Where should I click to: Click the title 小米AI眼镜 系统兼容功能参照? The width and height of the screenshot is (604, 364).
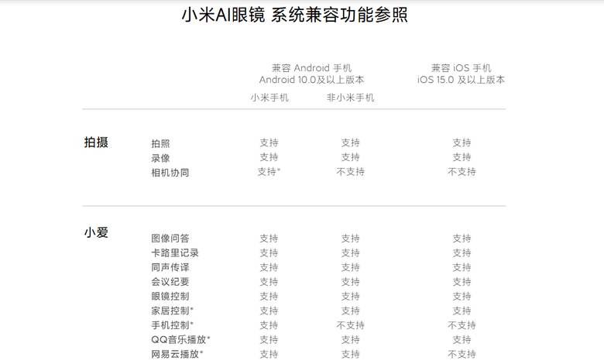(x=295, y=15)
